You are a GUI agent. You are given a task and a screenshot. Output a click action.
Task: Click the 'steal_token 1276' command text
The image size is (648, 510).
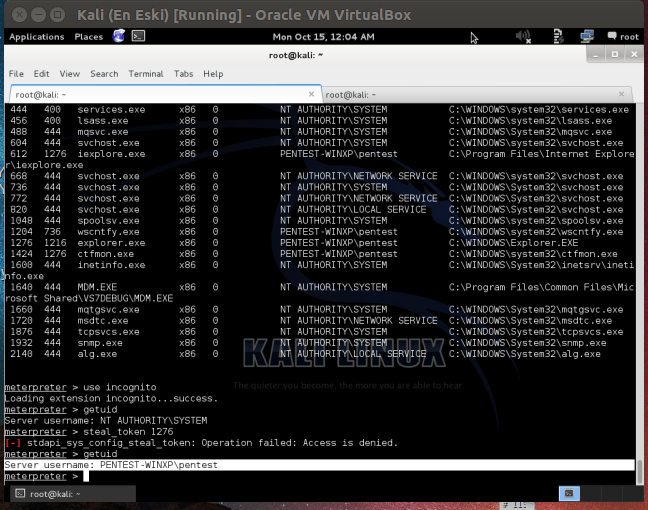[x=128, y=431]
